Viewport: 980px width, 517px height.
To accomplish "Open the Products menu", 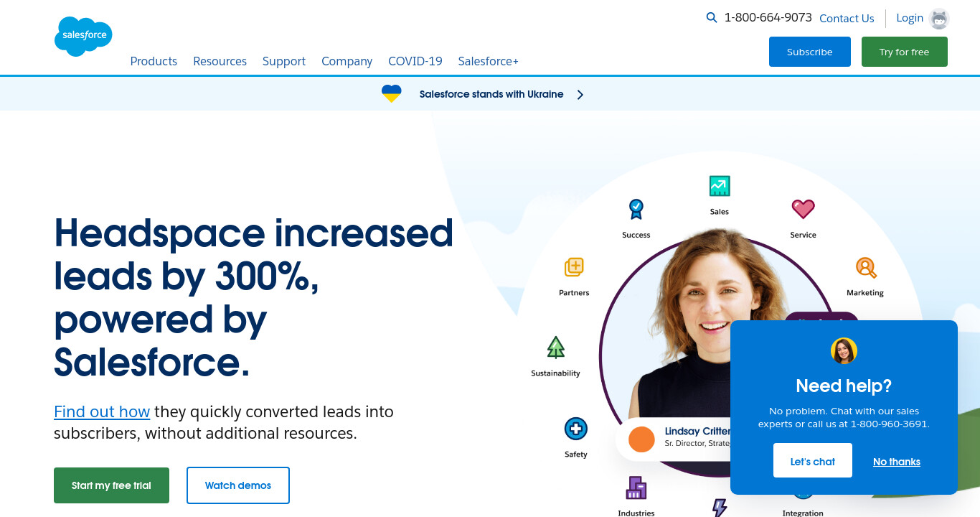I will pyautogui.click(x=154, y=61).
